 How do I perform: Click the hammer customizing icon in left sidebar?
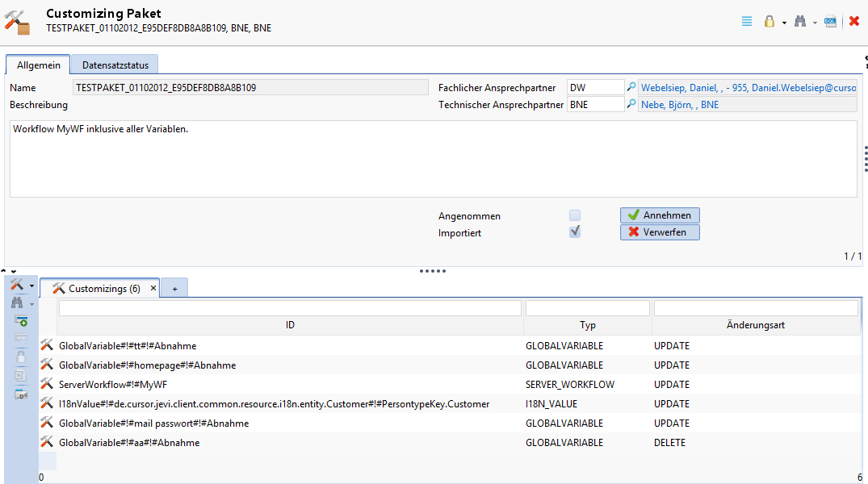[17, 285]
